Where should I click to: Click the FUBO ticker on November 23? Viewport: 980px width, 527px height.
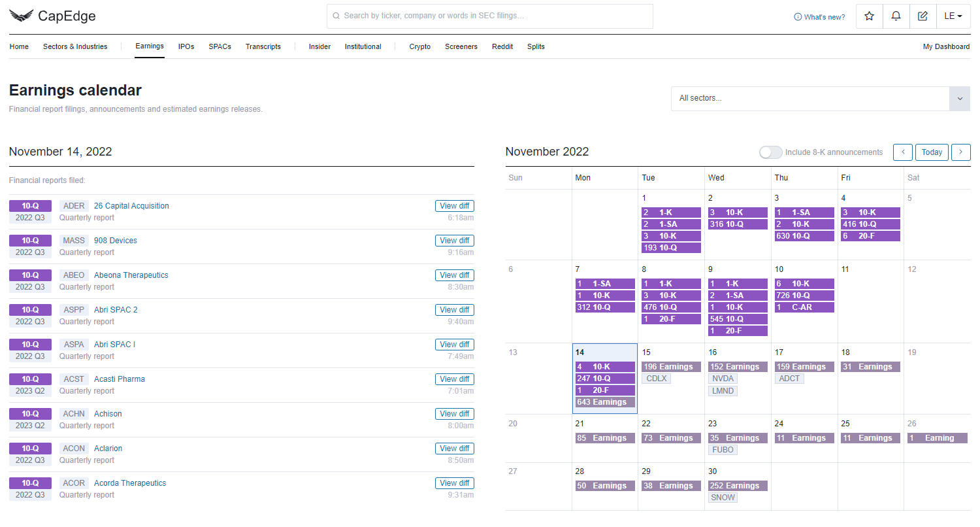click(x=723, y=450)
